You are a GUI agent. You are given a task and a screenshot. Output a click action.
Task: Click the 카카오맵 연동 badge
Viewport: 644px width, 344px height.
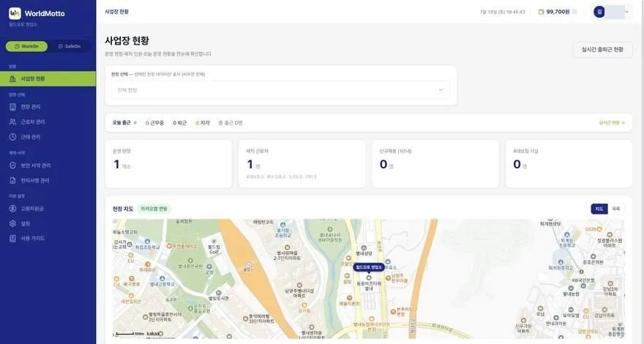[x=154, y=209]
